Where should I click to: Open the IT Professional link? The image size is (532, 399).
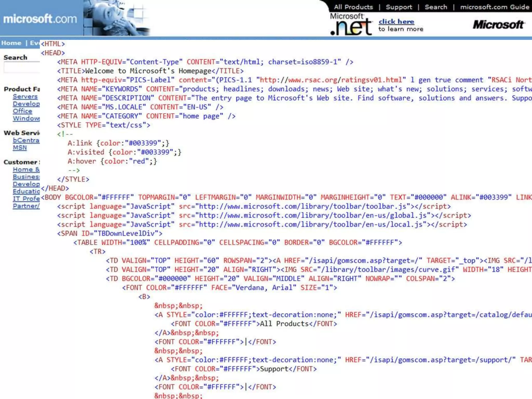[x=26, y=198]
